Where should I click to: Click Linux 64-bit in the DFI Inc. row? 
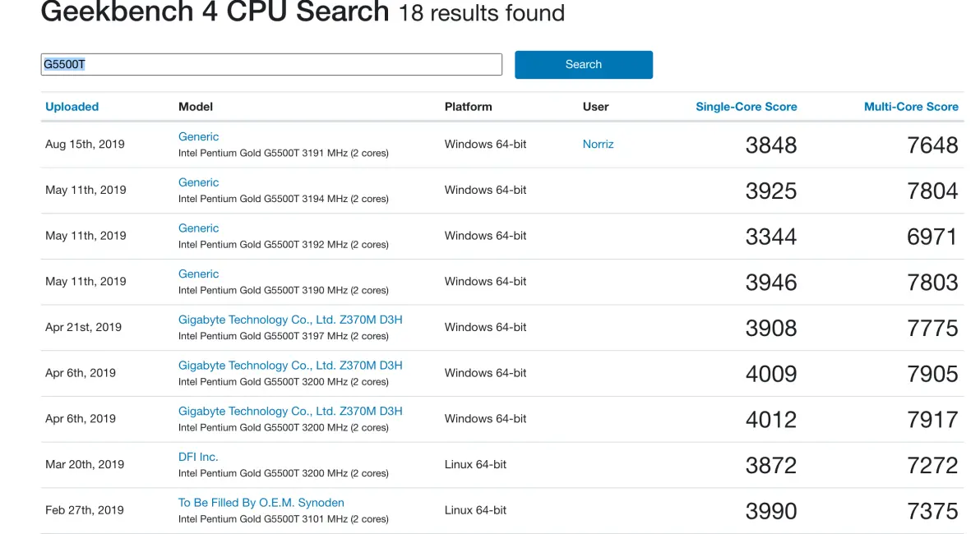[475, 465]
